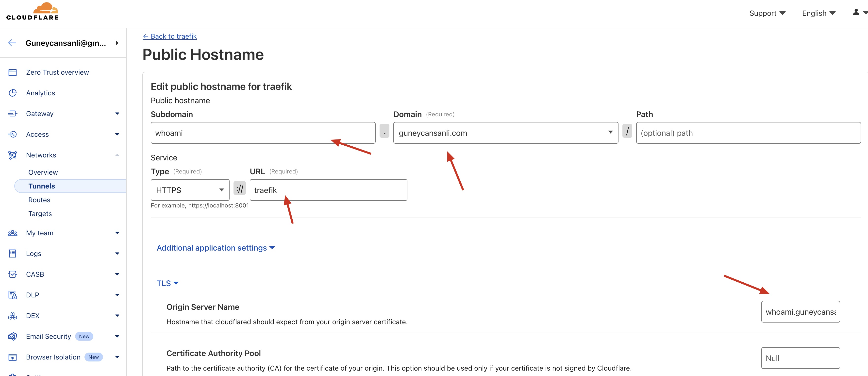The width and height of the screenshot is (868, 376).
Task: Click the Analytics pie chart icon
Action: pos(13,93)
